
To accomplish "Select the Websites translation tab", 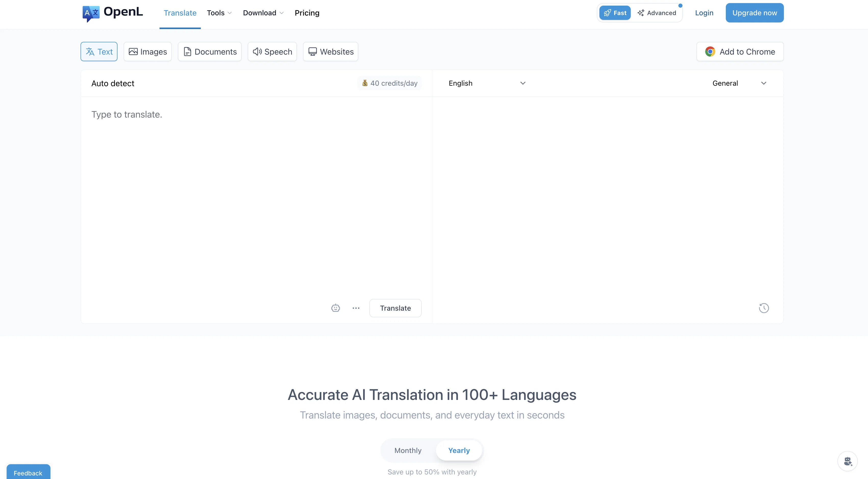I will [331, 52].
